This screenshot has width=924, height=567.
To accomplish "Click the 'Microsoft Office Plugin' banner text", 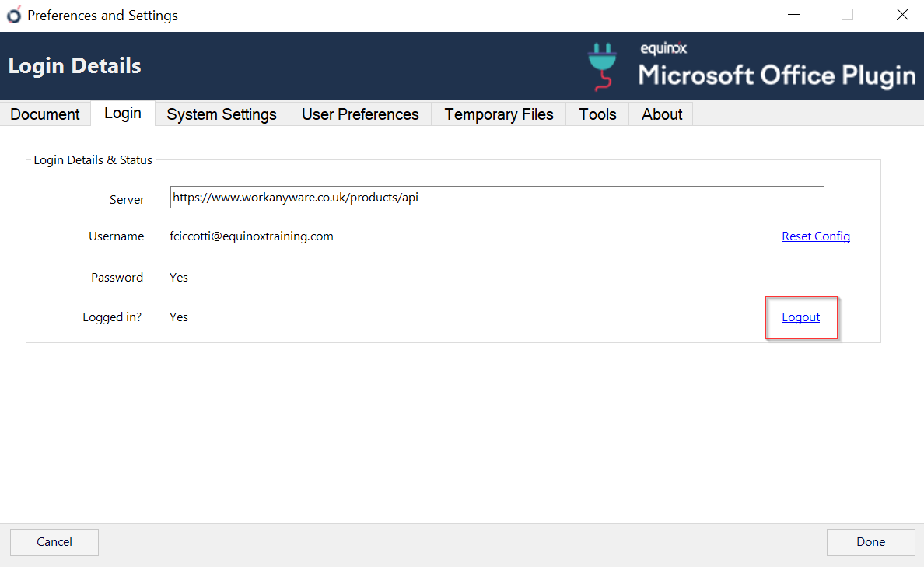I will [777, 75].
